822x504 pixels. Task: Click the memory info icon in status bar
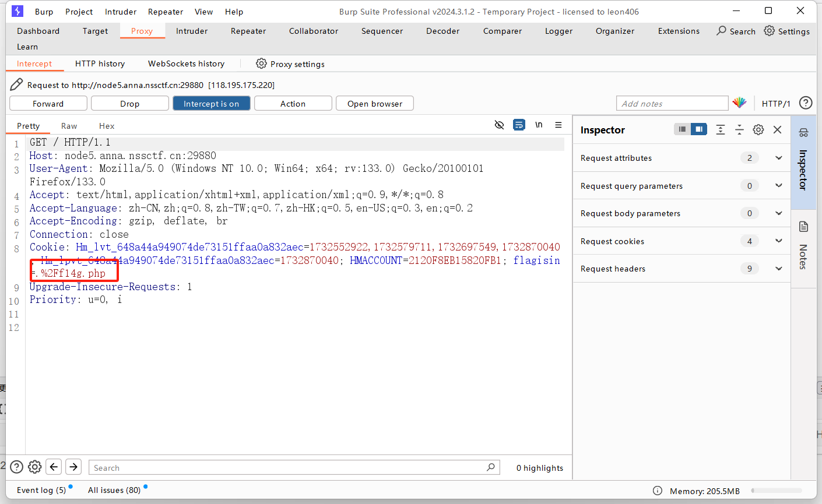pyautogui.click(x=658, y=491)
